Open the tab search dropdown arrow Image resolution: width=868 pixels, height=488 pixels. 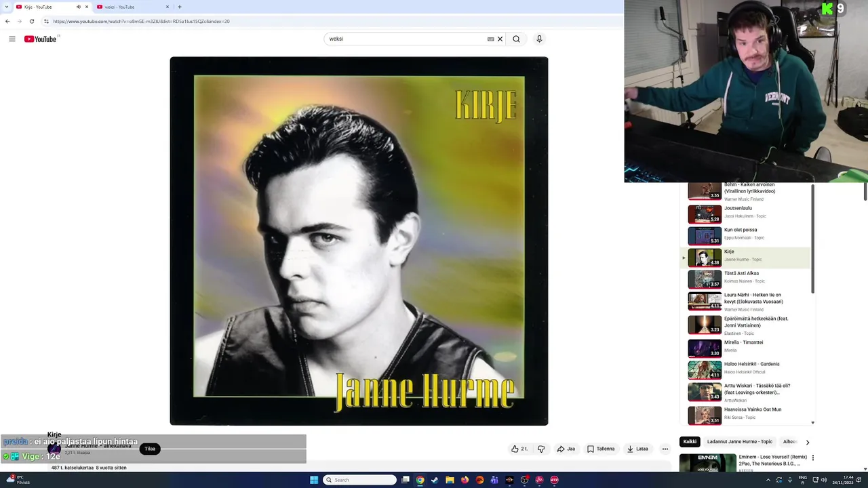7,7
